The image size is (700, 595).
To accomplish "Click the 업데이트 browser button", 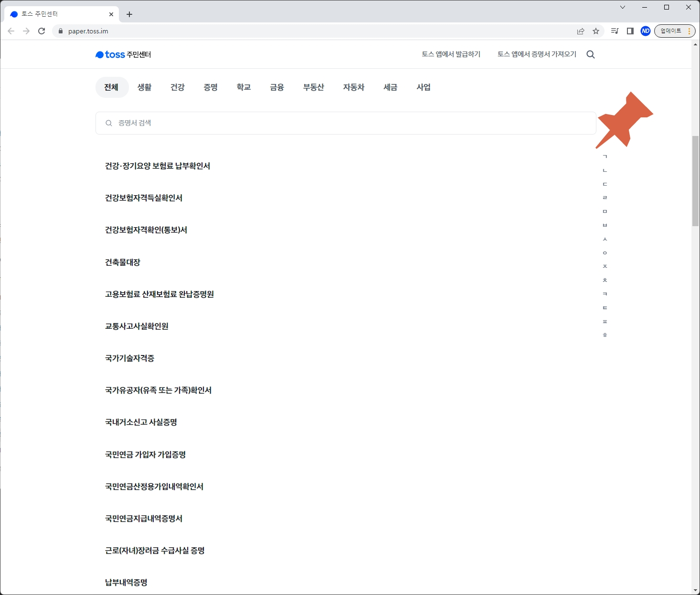I will [675, 31].
